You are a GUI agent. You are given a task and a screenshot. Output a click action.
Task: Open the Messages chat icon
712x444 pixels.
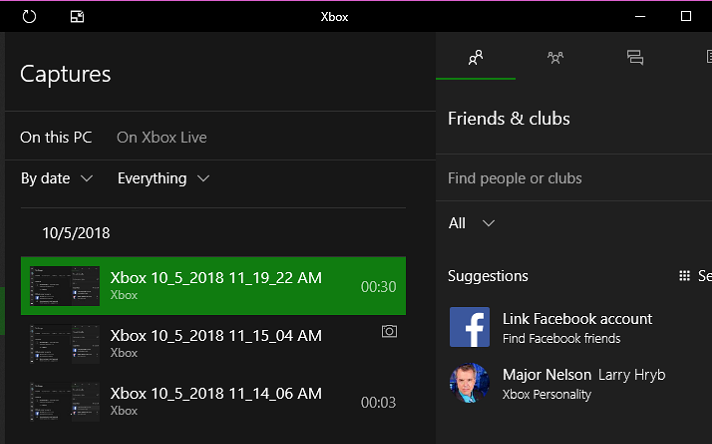[x=635, y=58]
